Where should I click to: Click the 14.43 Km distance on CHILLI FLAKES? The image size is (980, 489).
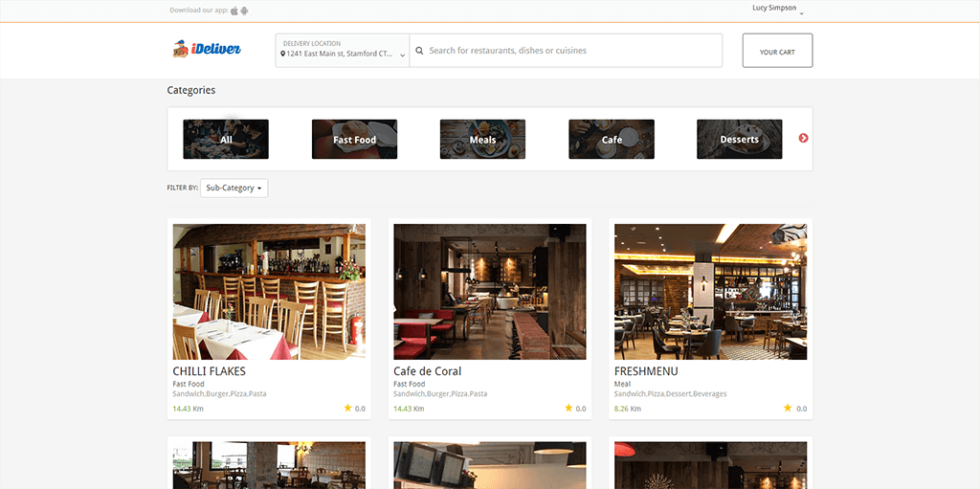[189, 409]
